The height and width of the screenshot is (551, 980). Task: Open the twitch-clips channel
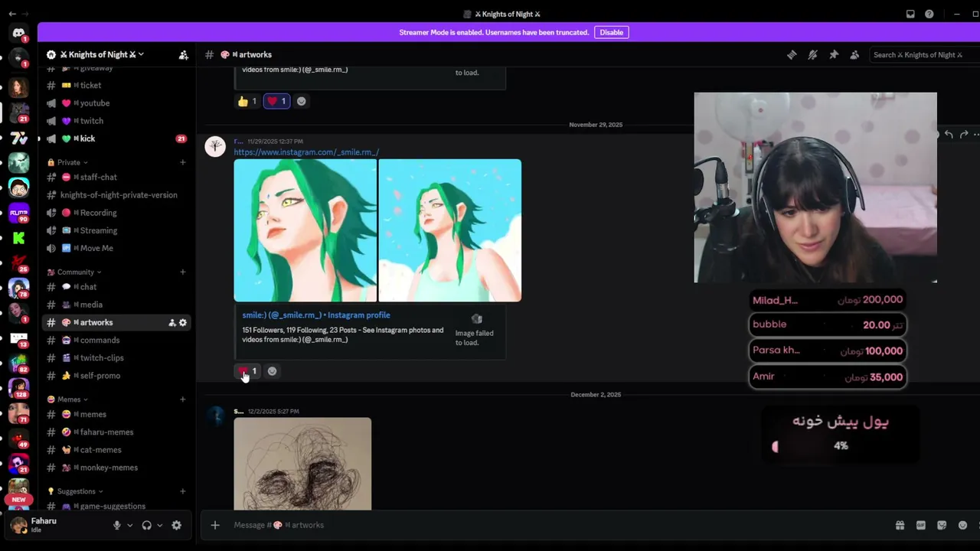click(116, 358)
